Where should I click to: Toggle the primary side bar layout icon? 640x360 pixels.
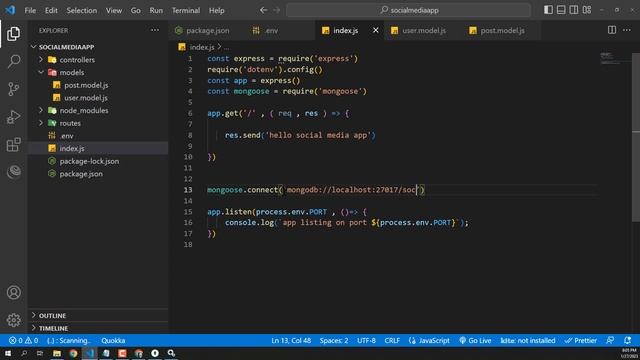tap(548, 10)
